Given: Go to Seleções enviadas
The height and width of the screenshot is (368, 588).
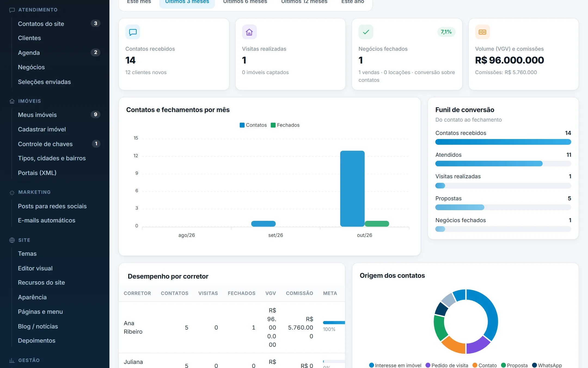Looking at the screenshot, I should coord(44,82).
